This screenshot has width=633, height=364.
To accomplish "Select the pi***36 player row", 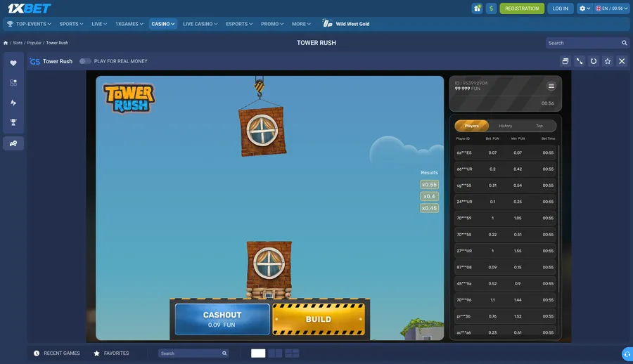I will 505,316.
